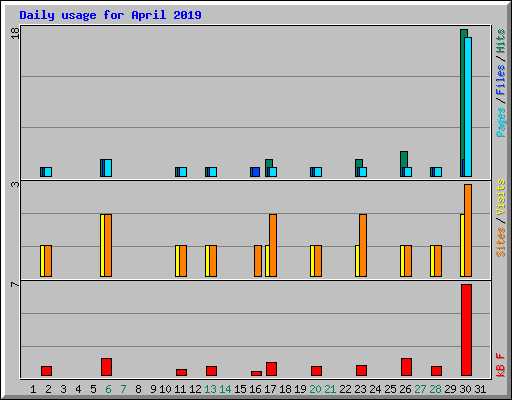Viewport: 512px width, 400px height.
Task: Click the 'Hits' legend text
Action: (x=501, y=41)
